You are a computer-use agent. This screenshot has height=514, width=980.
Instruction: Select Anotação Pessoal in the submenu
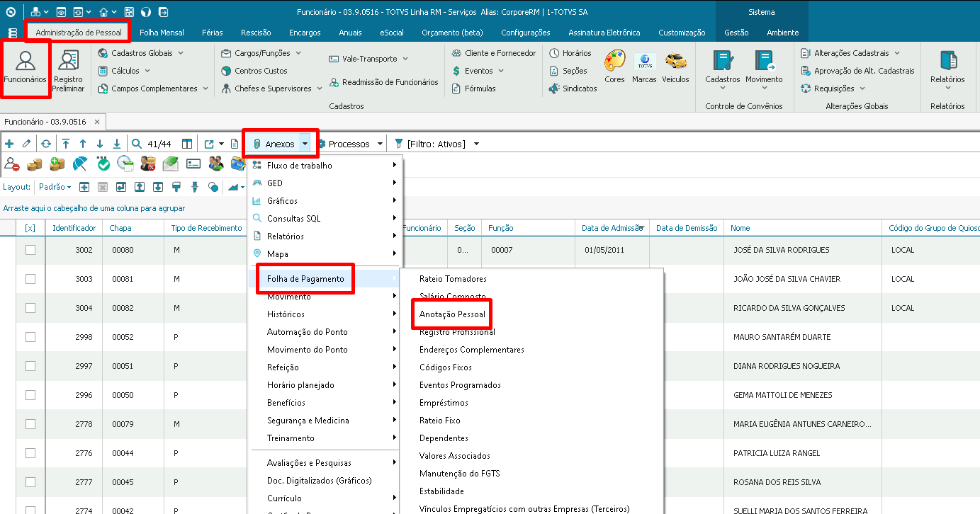pyautogui.click(x=451, y=314)
